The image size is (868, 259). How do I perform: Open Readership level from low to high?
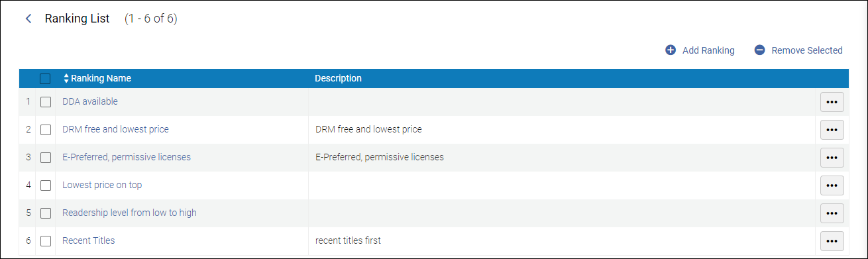click(x=129, y=213)
